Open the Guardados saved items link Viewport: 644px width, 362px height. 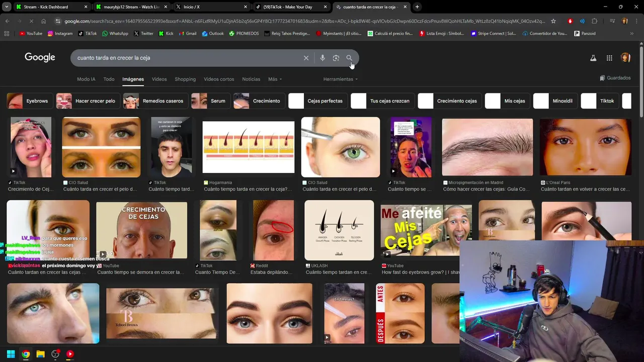pos(615,78)
